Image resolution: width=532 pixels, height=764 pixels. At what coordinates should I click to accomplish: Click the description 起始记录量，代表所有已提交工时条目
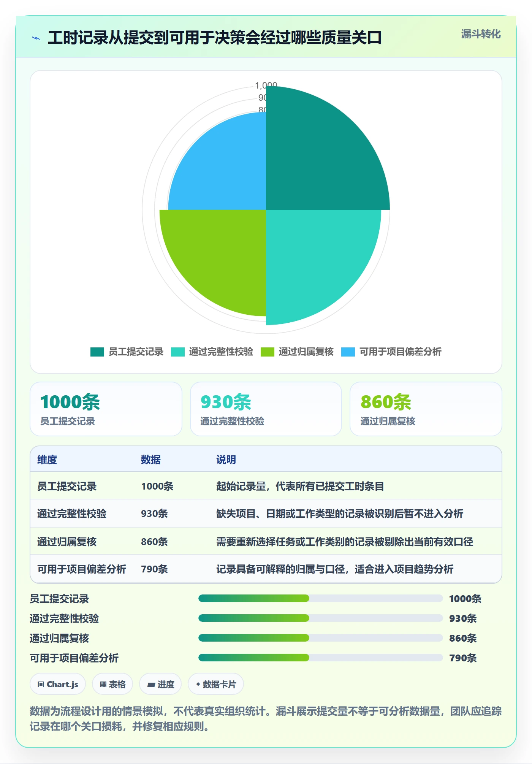300,487
